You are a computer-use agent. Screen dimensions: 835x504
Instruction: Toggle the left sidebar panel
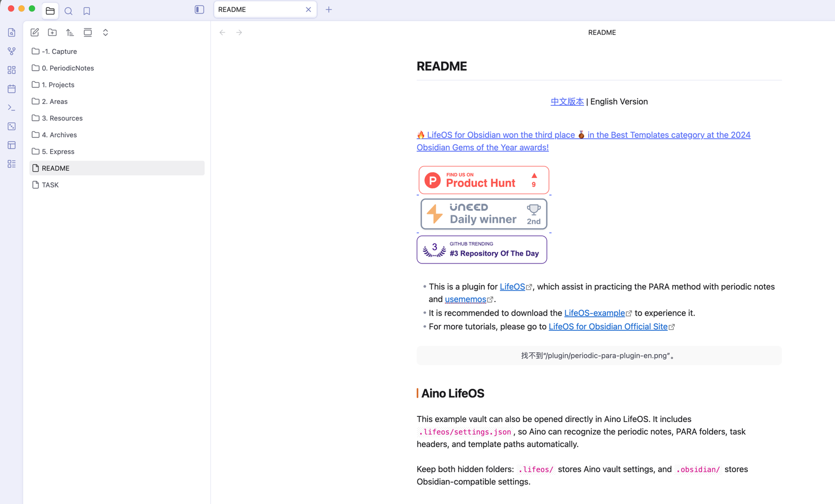tap(199, 9)
